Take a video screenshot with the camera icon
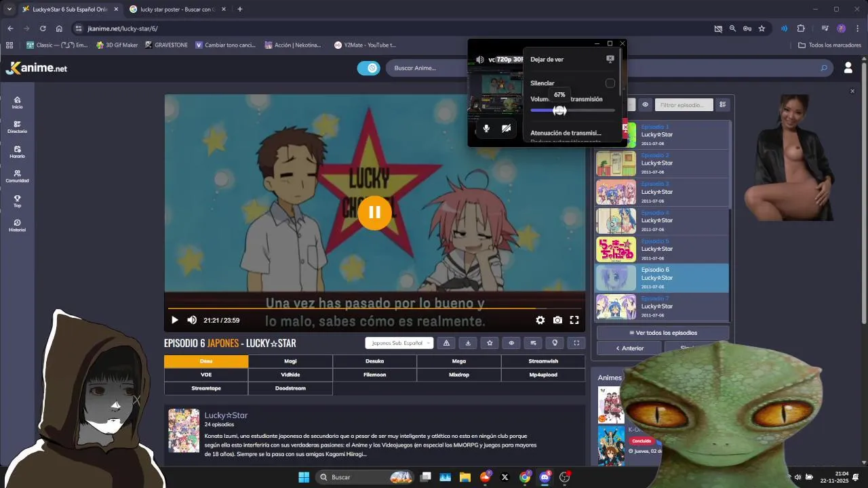The width and height of the screenshot is (868, 488). [x=557, y=320]
